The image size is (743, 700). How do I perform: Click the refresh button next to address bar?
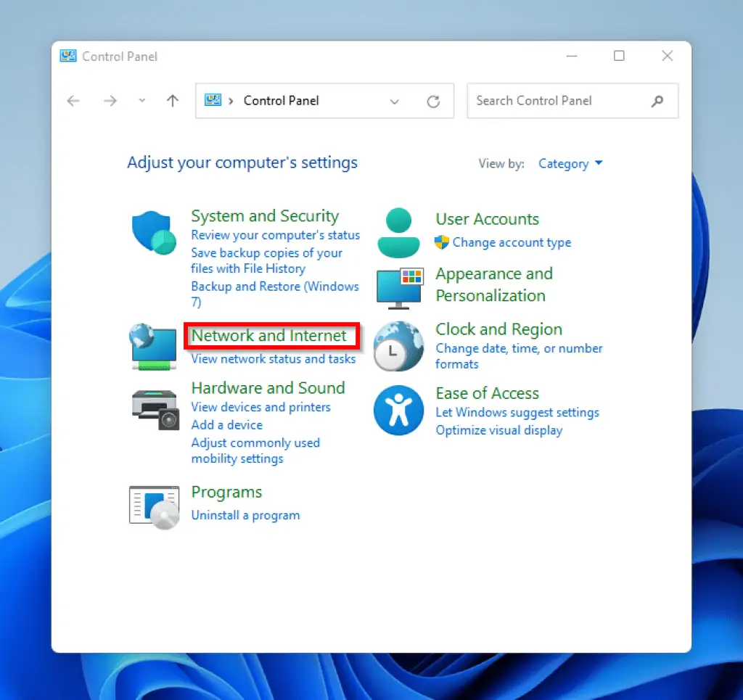pyautogui.click(x=434, y=101)
